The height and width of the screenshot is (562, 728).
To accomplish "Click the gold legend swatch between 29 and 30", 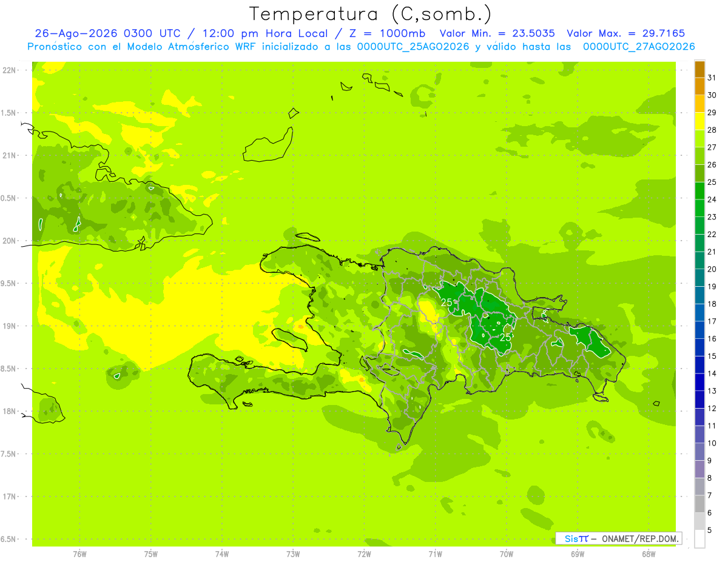I will pyautogui.click(x=699, y=104).
